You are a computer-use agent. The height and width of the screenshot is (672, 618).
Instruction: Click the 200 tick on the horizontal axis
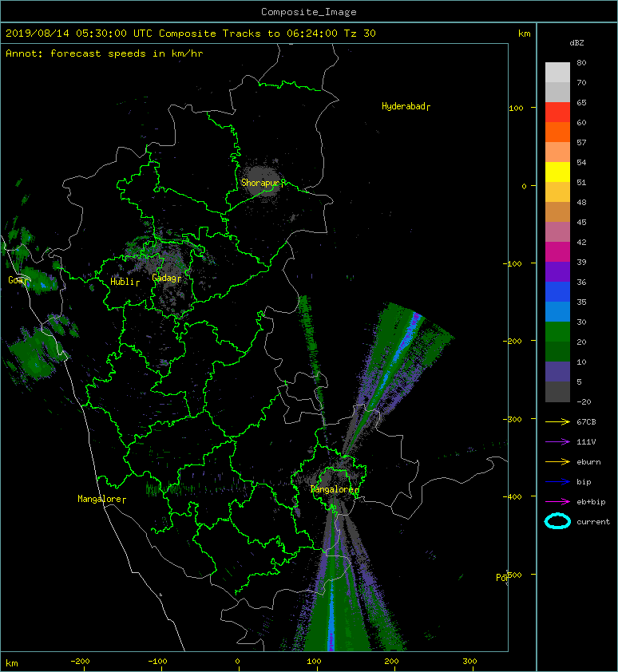[391, 662]
